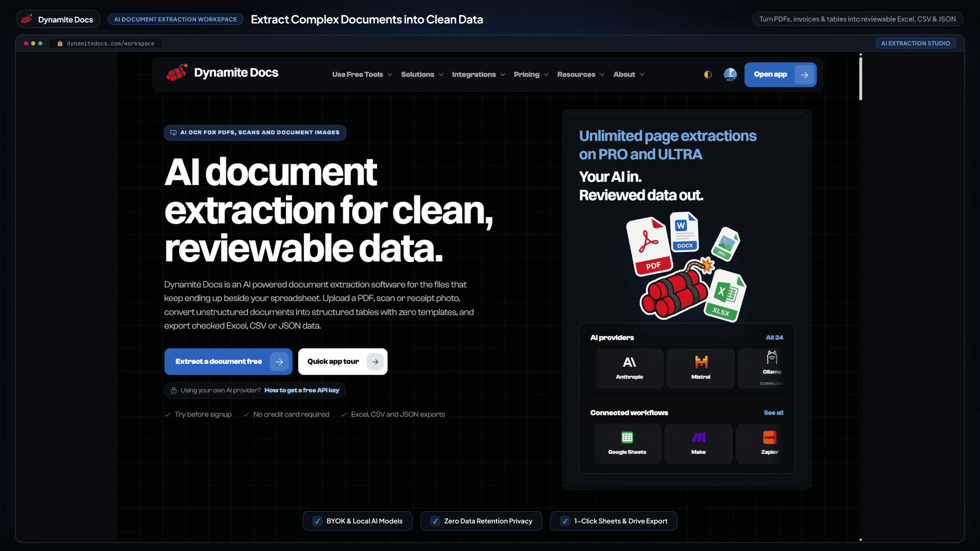Click the AI Document Extraction Workspace badge
Image resolution: width=980 pixels, height=551 pixels.
(176, 19)
